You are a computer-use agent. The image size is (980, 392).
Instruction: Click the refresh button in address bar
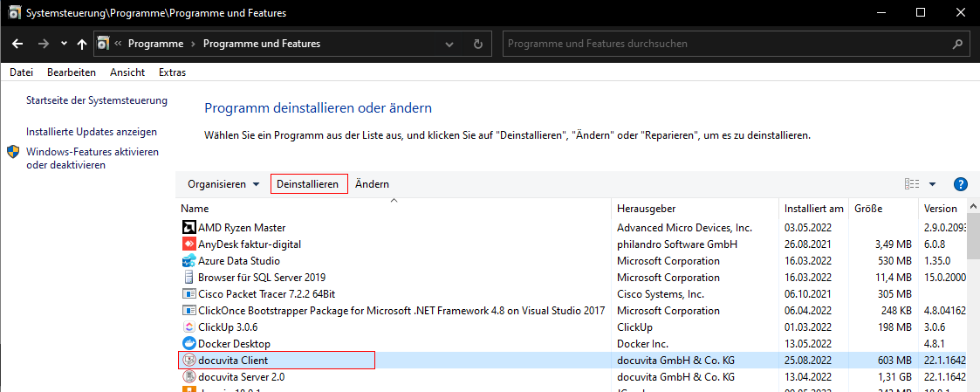pyautogui.click(x=477, y=44)
